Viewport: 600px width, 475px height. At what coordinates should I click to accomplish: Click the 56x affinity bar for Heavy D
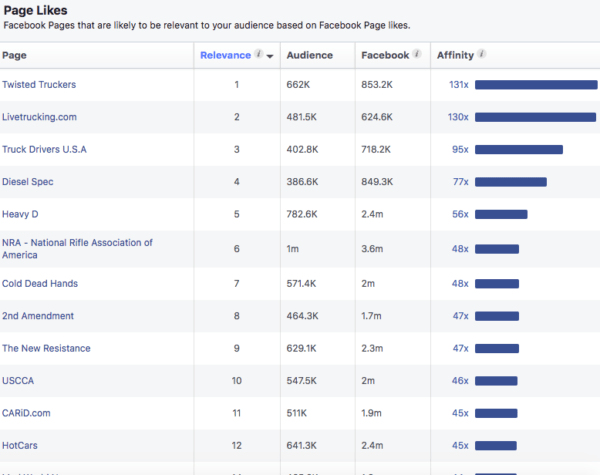click(x=501, y=214)
